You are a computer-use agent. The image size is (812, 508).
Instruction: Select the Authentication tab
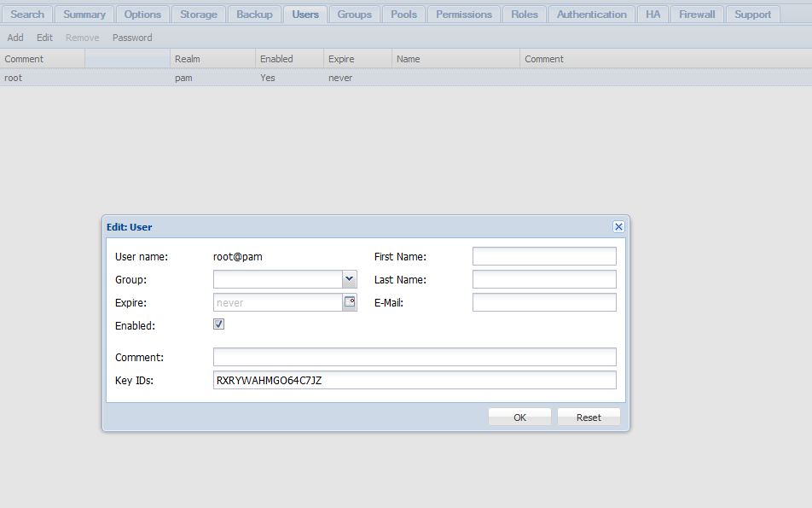[591, 15]
